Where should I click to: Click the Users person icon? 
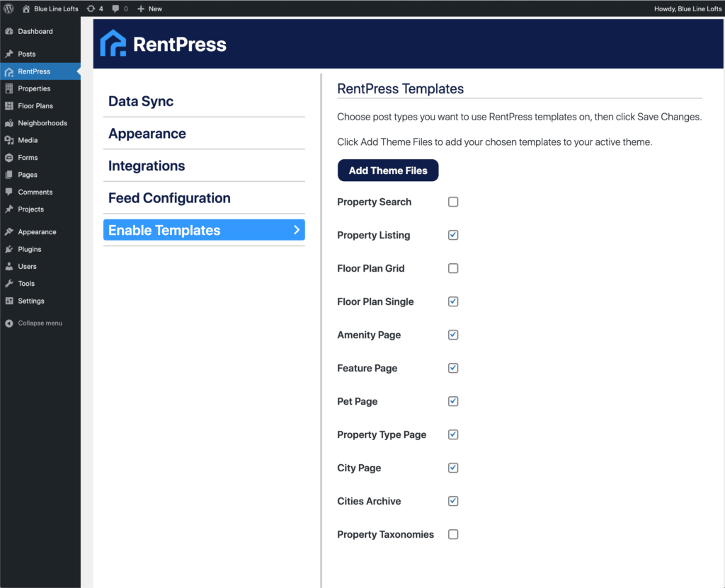click(8, 266)
